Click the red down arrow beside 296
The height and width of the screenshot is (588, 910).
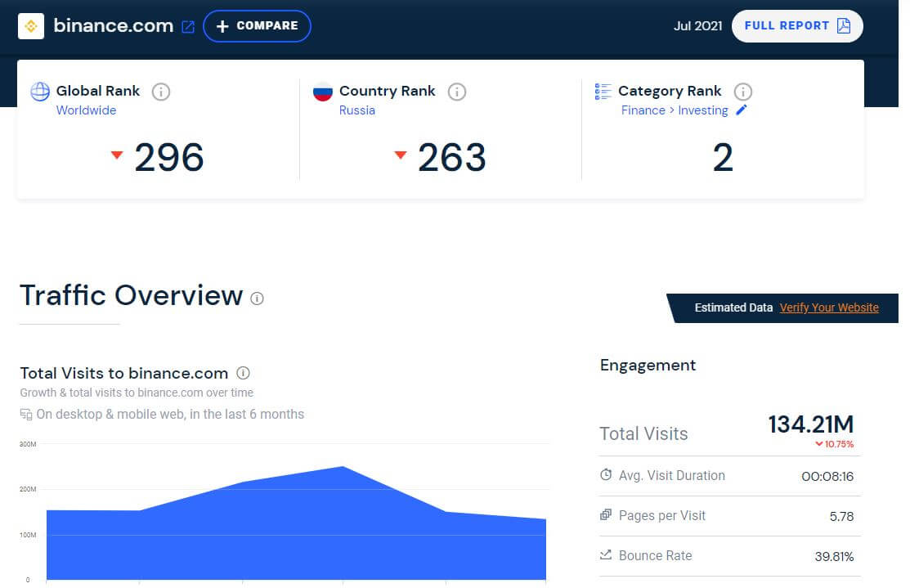pos(117,155)
